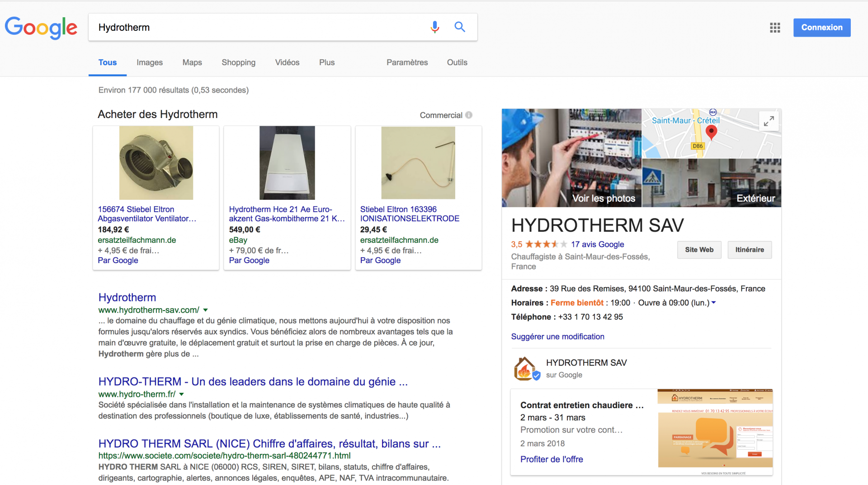Click the Hydrotherm search input field
This screenshot has height=485, width=868.
(258, 27)
